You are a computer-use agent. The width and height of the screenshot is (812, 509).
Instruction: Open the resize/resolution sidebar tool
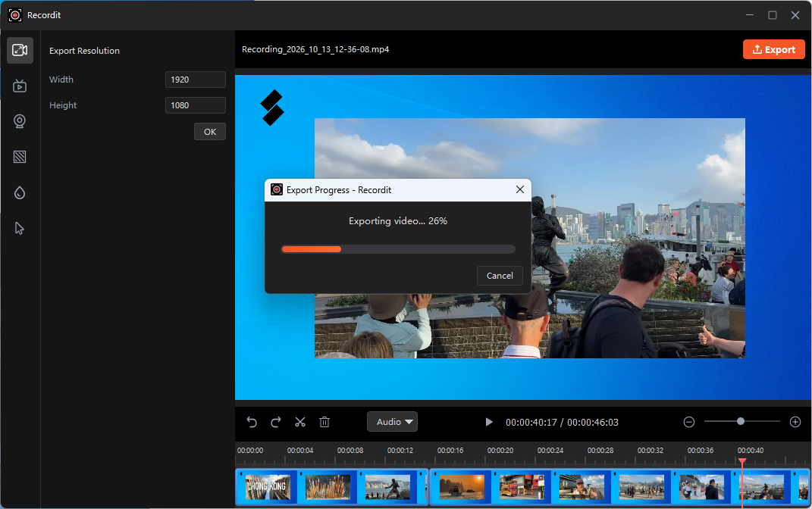click(20, 50)
